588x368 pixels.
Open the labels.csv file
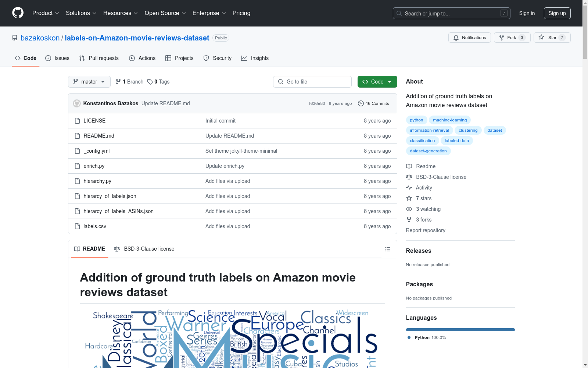(x=95, y=226)
